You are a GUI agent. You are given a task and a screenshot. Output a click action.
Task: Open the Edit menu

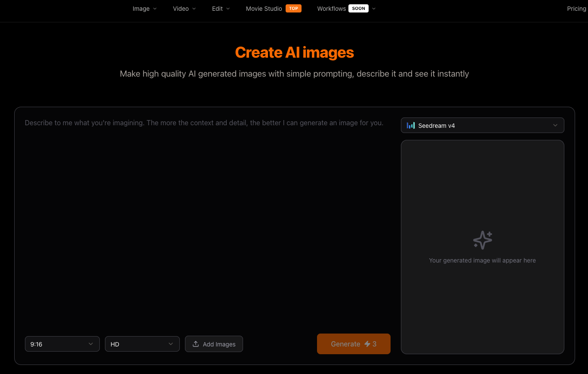(217, 8)
